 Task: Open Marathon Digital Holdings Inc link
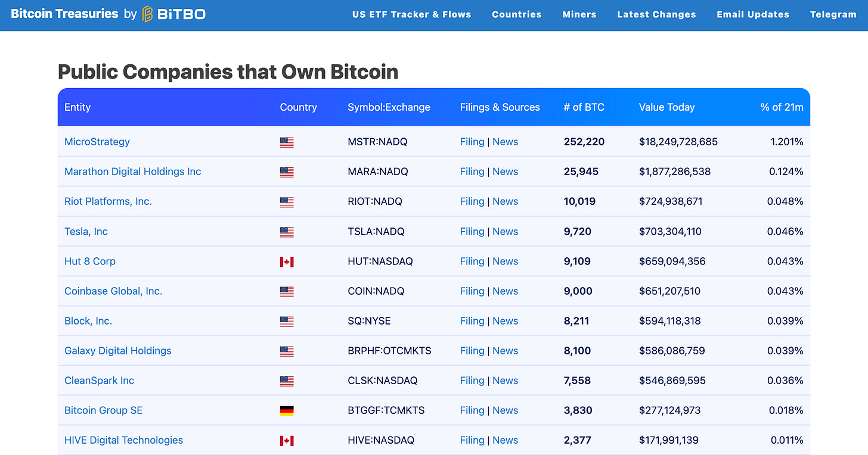pyautogui.click(x=133, y=172)
